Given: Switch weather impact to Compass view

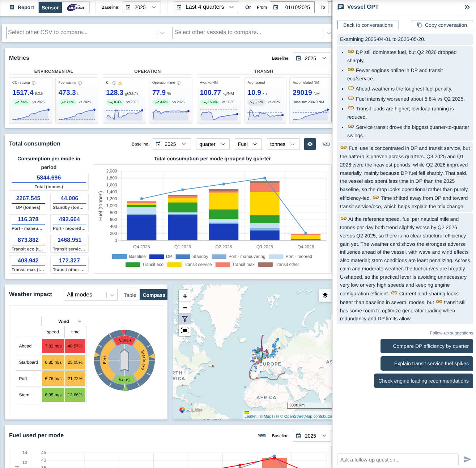Looking at the screenshot, I should point(154,295).
